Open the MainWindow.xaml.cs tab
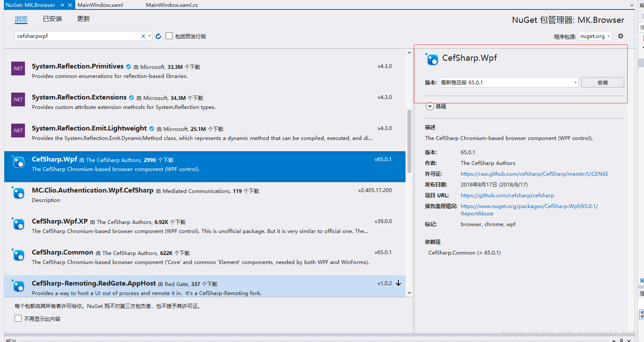Viewport: 644px width, 342px height. click(171, 5)
